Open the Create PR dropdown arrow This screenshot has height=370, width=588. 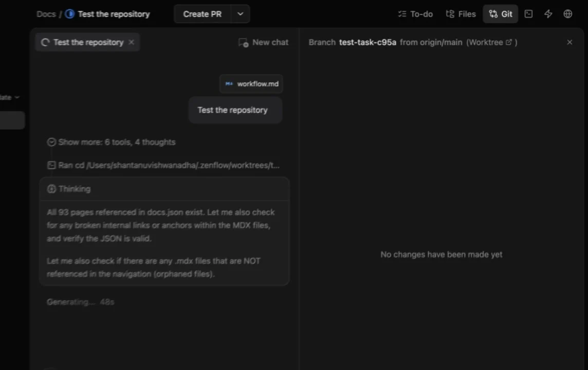pyautogui.click(x=241, y=14)
